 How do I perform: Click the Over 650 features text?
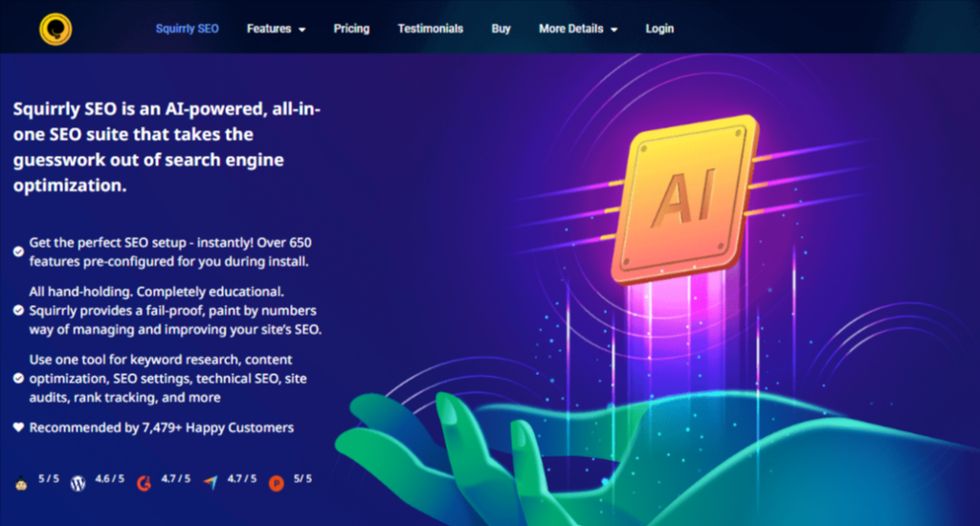pyautogui.click(x=170, y=252)
